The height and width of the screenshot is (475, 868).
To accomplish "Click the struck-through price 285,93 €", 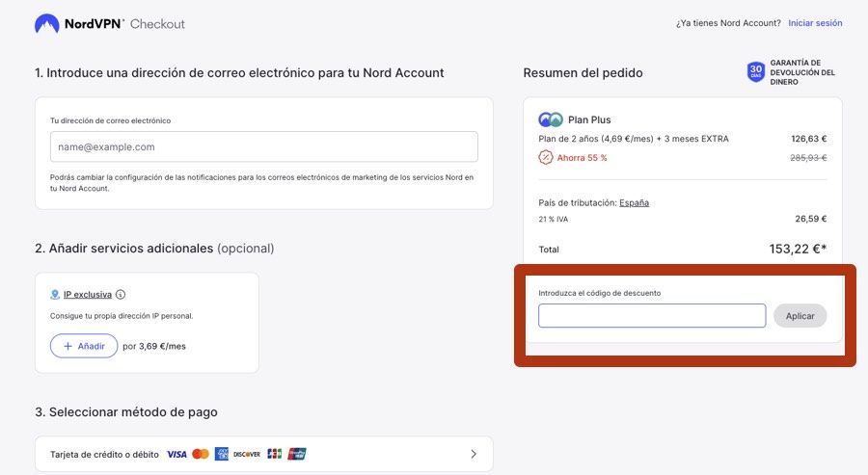I will (x=808, y=158).
